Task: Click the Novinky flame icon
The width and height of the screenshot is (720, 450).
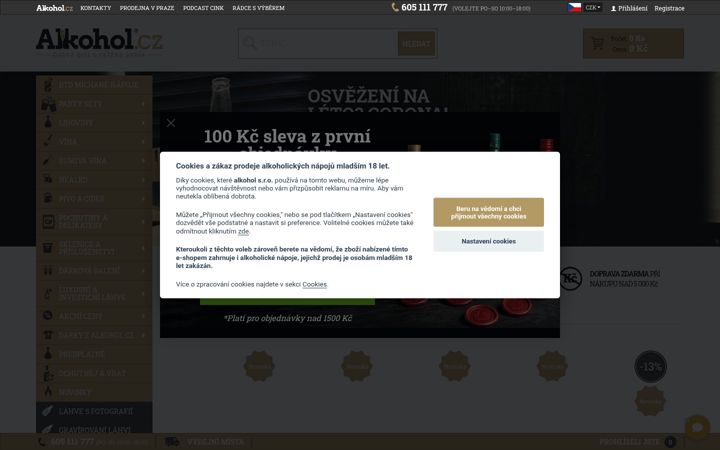Action: [48, 392]
